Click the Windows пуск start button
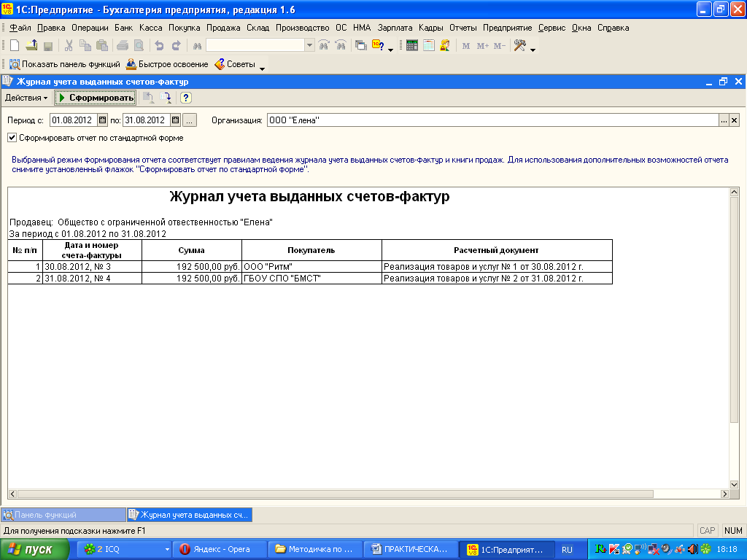747x560 pixels. click(x=34, y=549)
